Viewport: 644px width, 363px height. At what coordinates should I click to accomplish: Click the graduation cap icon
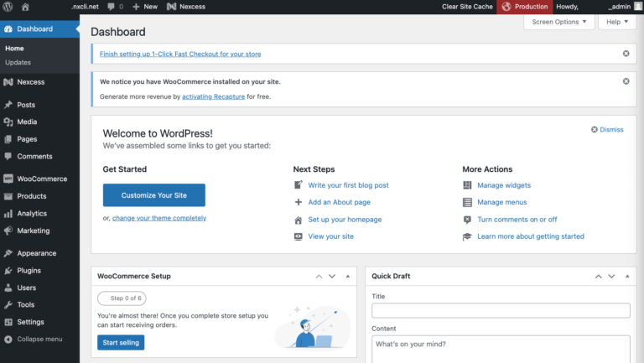pyautogui.click(x=467, y=236)
